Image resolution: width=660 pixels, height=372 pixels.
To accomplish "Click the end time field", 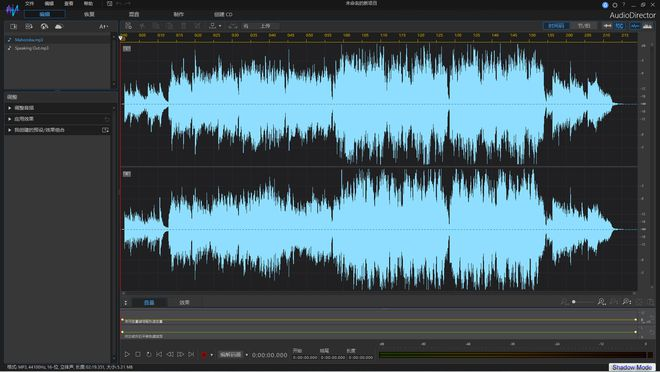I will 333,358.
